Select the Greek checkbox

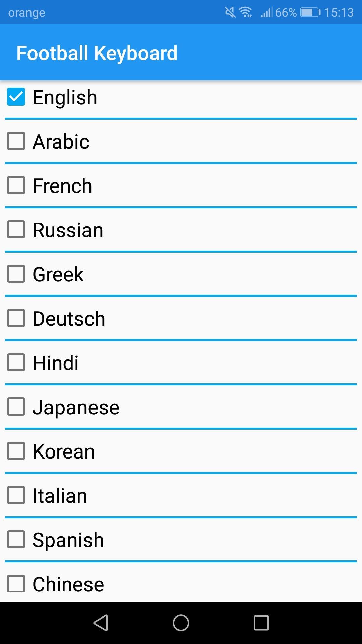click(x=16, y=274)
